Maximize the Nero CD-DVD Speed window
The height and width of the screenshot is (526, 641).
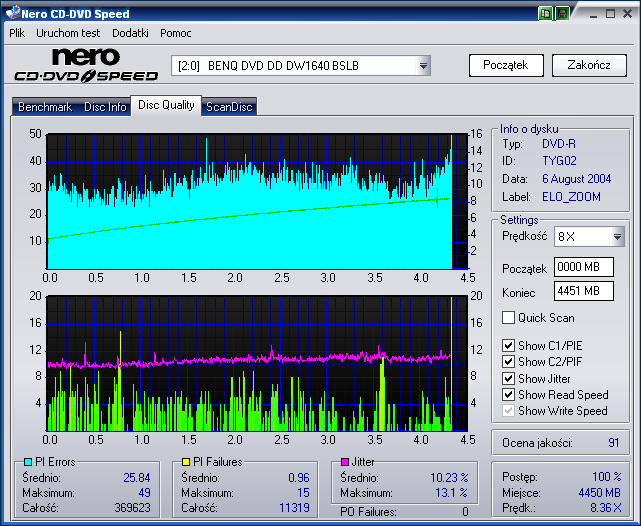pyautogui.click(x=610, y=14)
